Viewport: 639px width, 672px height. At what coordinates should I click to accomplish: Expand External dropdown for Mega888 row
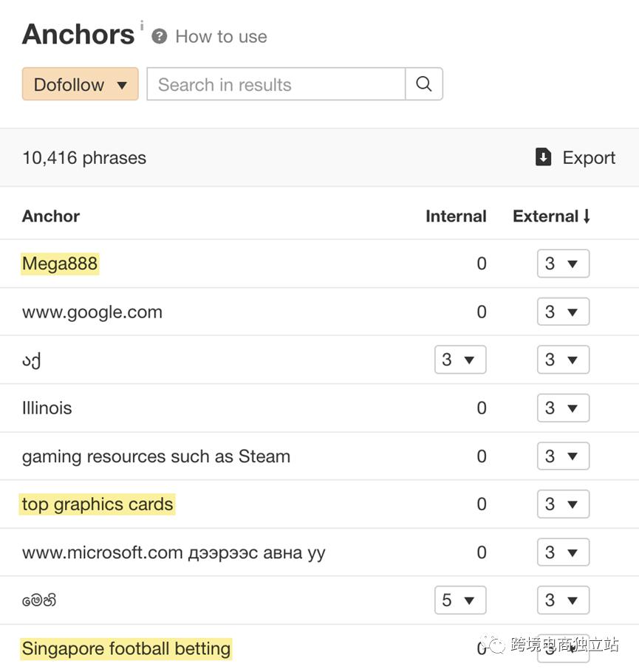563,264
